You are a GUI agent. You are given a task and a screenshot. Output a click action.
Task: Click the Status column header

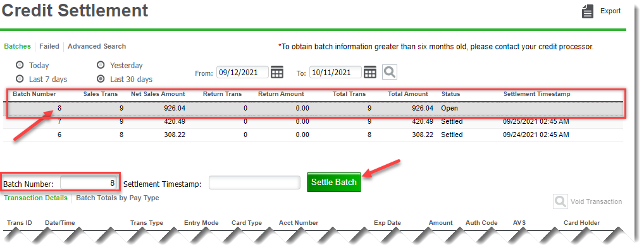pyautogui.click(x=451, y=94)
